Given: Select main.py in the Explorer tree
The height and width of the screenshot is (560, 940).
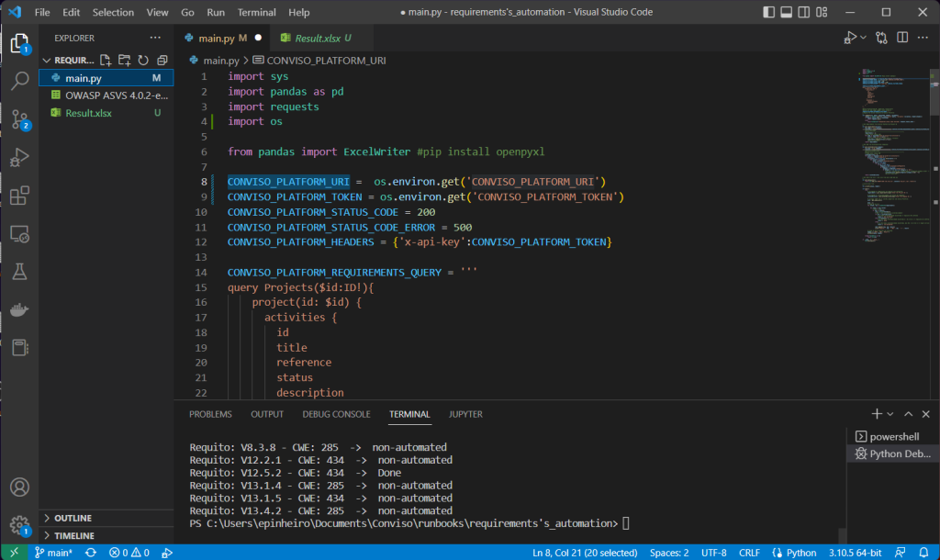Looking at the screenshot, I should [106, 78].
